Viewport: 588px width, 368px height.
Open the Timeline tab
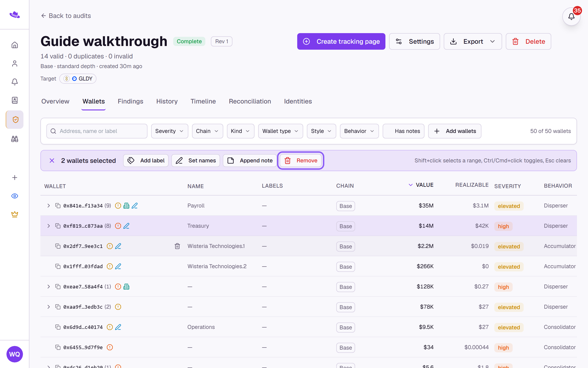pos(203,101)
